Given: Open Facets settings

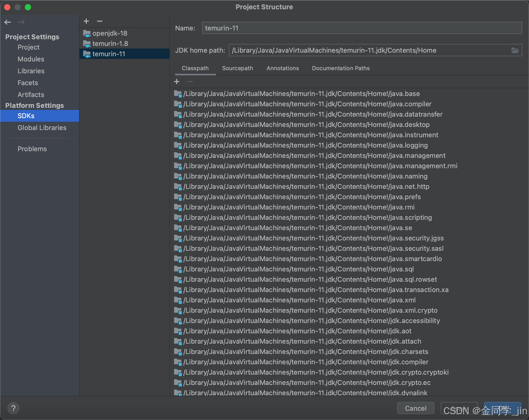Looking at the screenshot, I should point(28,83).
